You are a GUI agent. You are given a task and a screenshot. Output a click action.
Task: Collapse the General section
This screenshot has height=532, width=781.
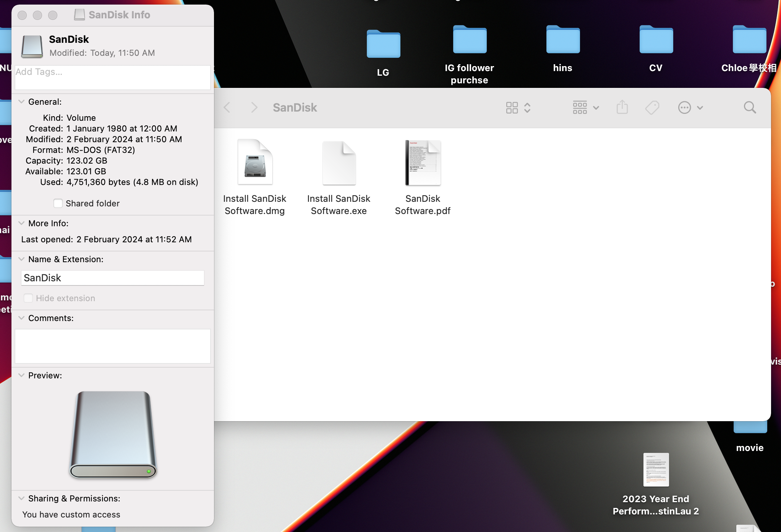[x=22, y=102]
